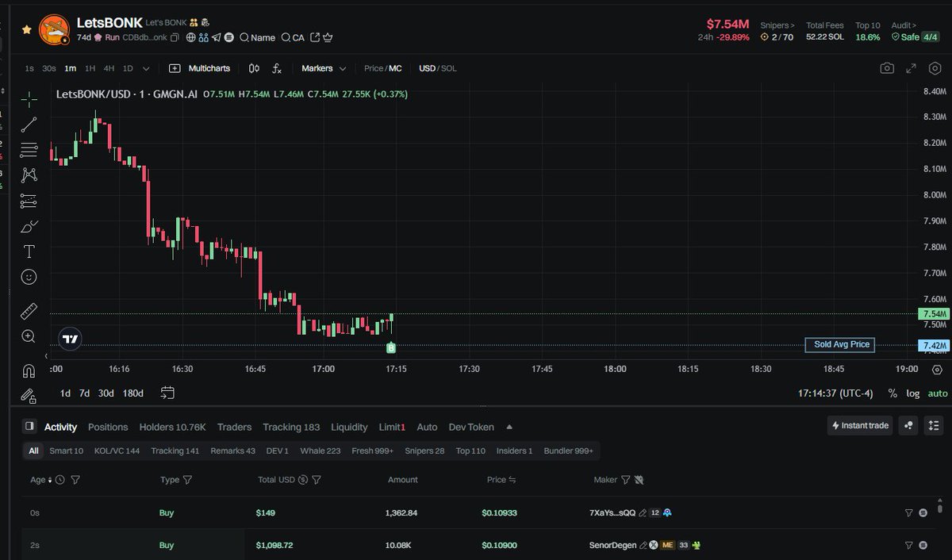Switch to the Tracking 183 tab

pyautogui.click(x=291, y=427)
